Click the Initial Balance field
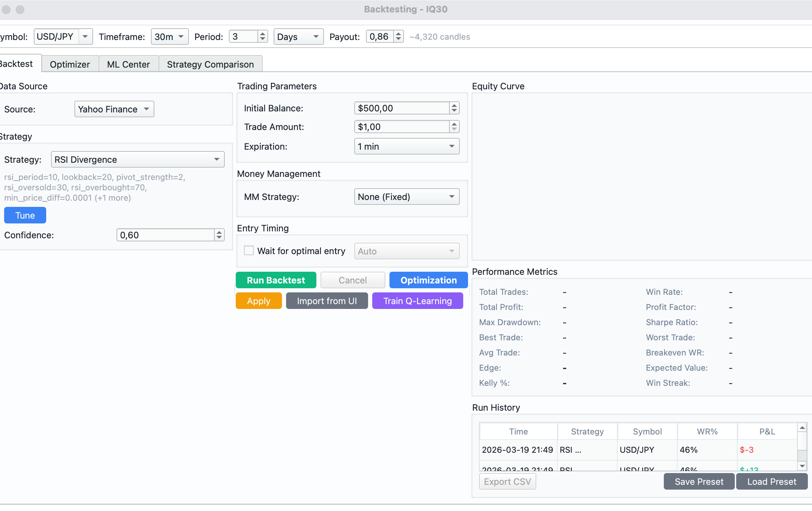812x511 pixels. [x=402, y=108]
